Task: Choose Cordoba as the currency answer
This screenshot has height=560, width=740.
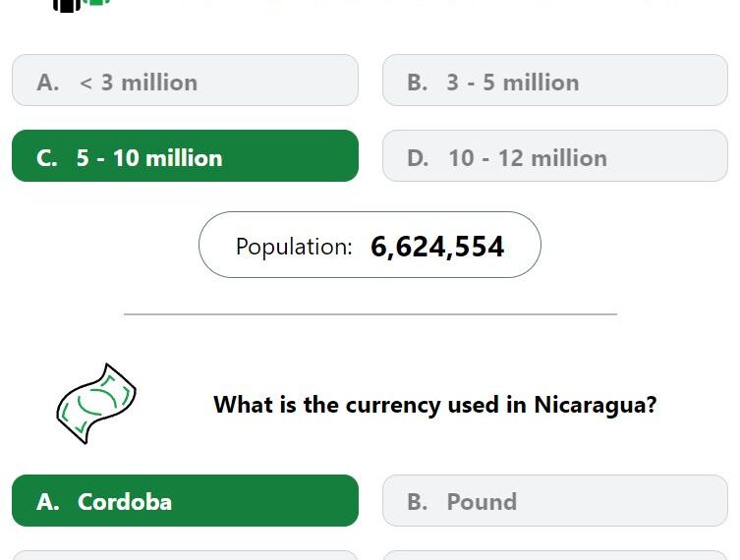Action: pos(185,501)
